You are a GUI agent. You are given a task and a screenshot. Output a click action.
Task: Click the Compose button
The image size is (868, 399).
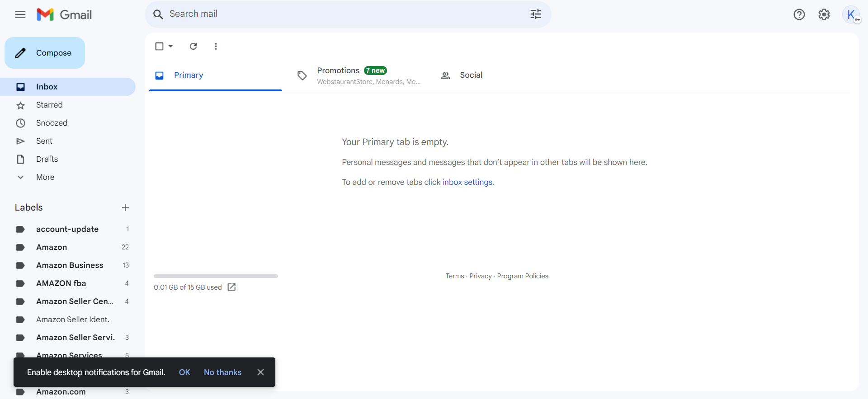45,53
